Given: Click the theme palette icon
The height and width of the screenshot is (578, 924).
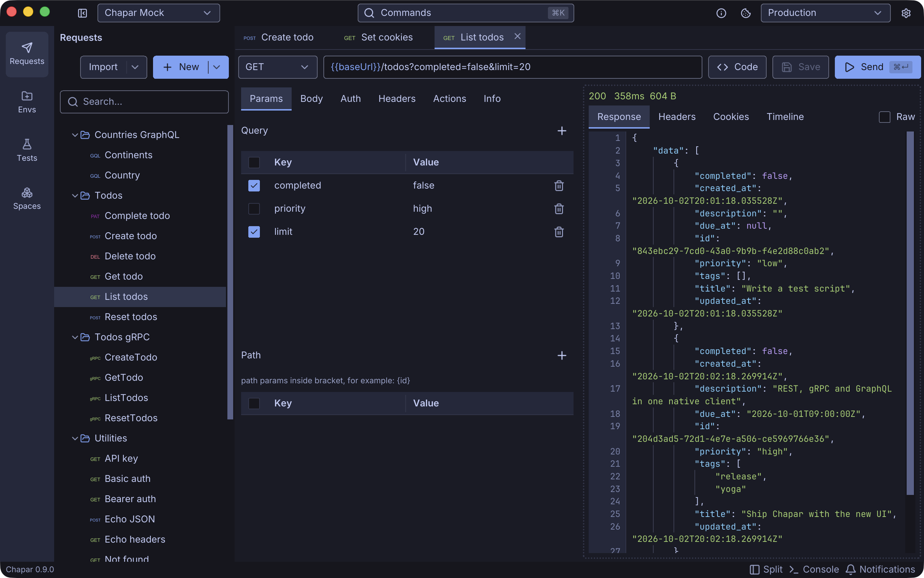Looking at the screenshot, I should click(x=746, y=13).
